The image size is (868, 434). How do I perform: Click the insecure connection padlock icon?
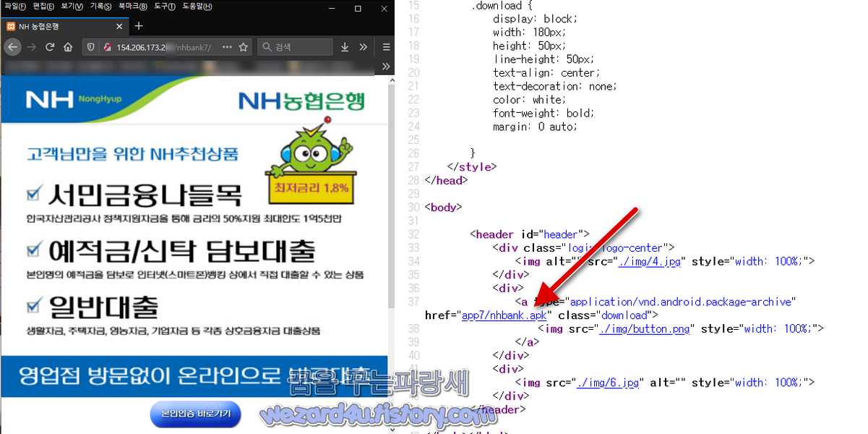click(107, 47)
